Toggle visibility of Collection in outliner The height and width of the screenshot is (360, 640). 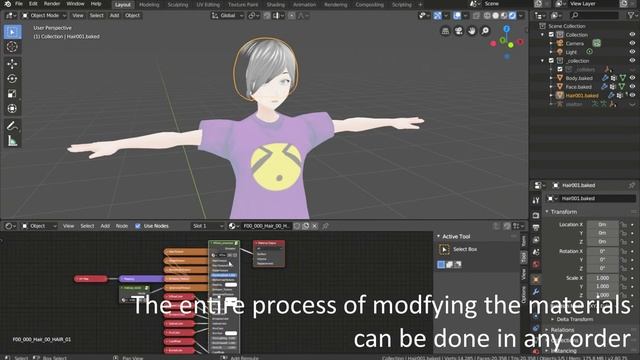632,35
